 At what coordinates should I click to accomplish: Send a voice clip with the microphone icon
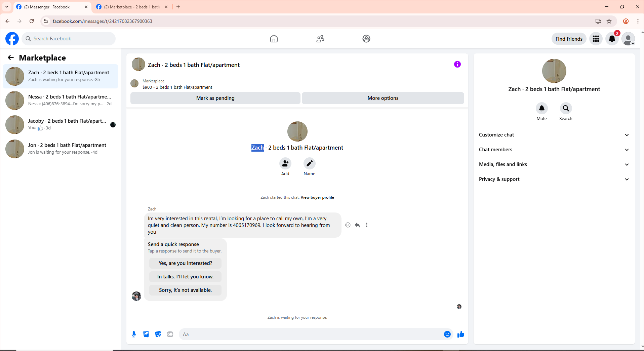click(134, 334)
